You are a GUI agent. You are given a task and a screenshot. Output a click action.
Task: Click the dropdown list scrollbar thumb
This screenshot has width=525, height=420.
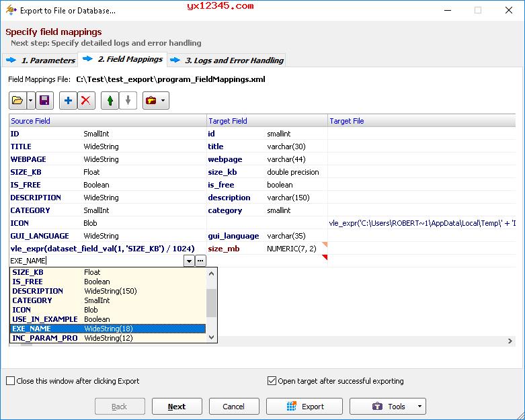211,303
